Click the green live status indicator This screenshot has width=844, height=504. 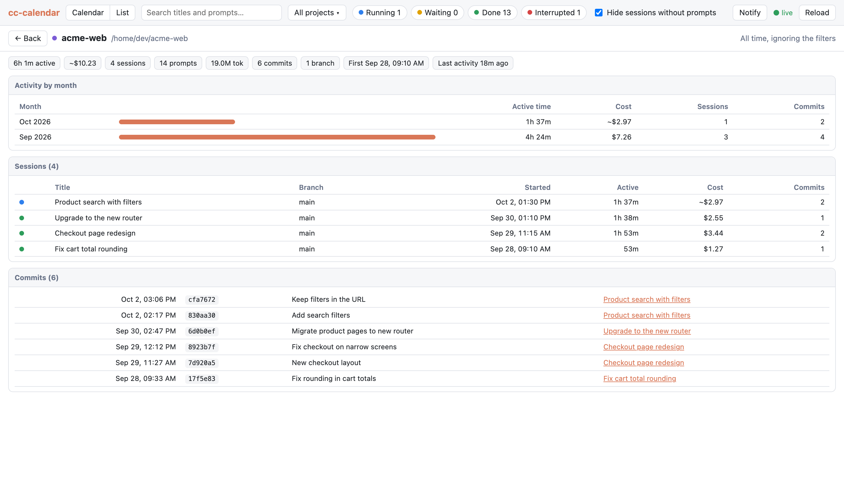coord(783,13)
